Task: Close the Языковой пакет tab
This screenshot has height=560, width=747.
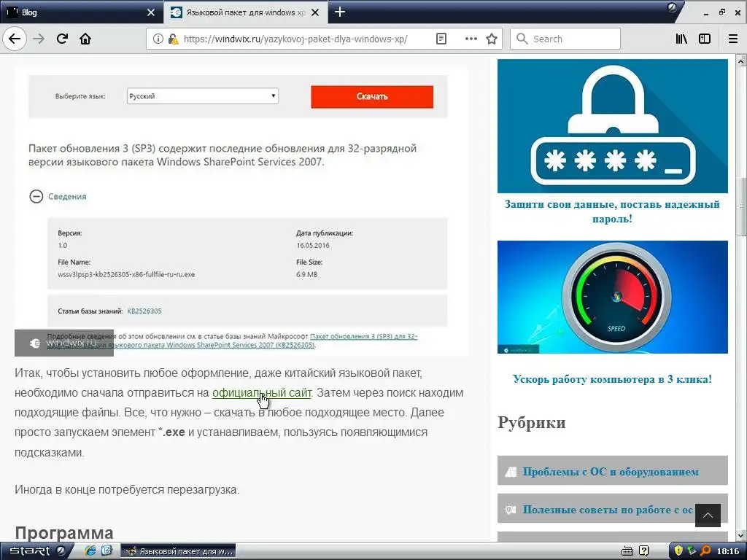Action: [315, 12]
